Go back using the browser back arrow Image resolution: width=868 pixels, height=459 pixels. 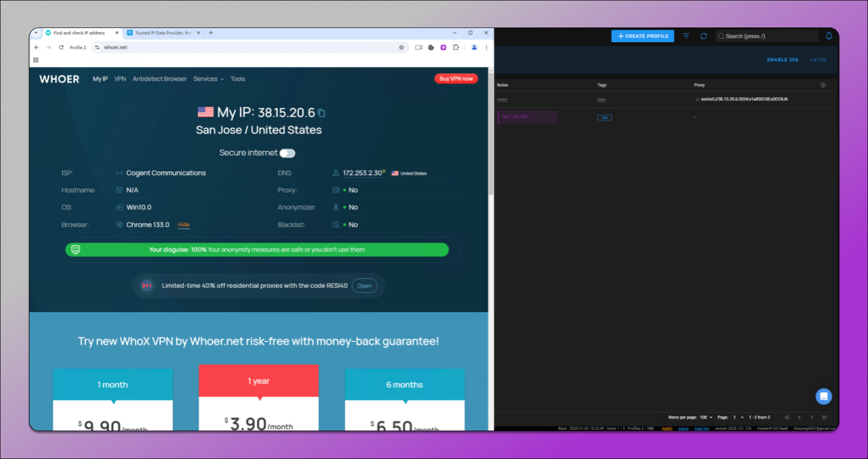click(36, 48)
